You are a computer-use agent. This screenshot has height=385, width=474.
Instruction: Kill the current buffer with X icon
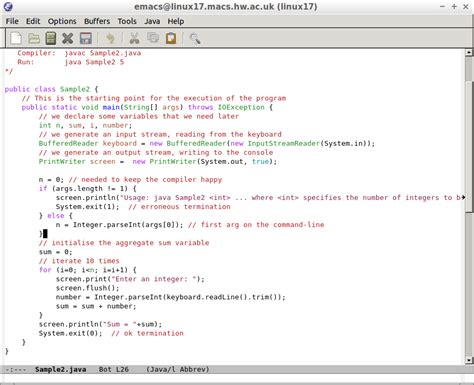pos(68,38)
